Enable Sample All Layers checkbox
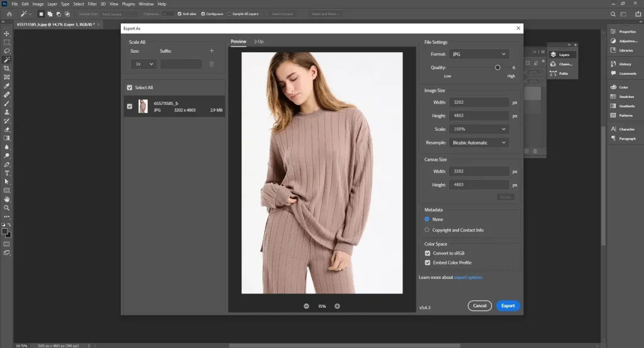 tap(229, 14)
